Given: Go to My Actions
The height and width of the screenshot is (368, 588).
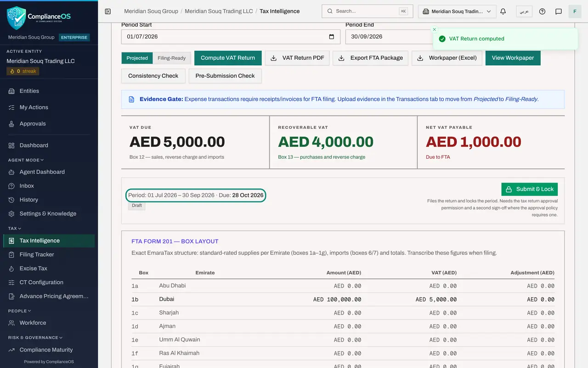Looking at the screenshot, I should tap(49, 107).
